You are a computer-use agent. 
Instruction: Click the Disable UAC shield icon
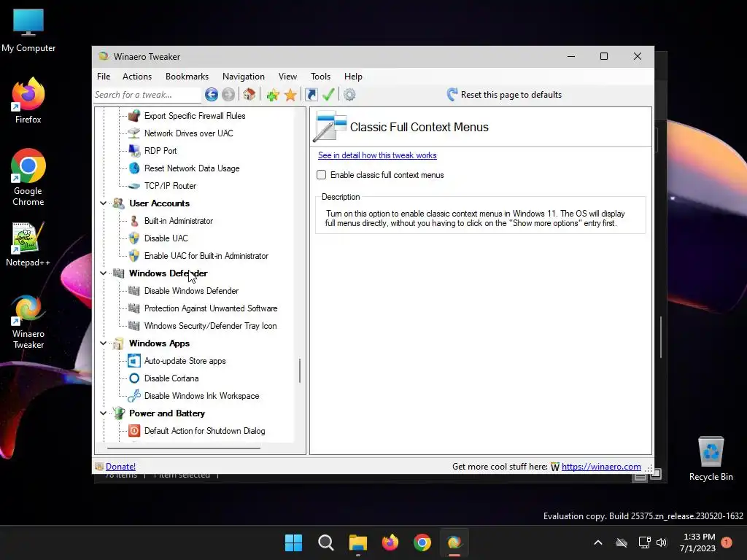[134, 238]
